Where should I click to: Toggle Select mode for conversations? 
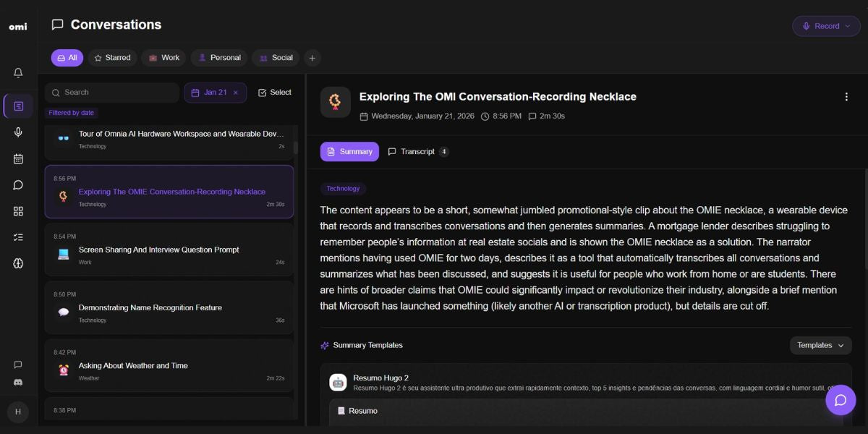(x=275, y=93)
